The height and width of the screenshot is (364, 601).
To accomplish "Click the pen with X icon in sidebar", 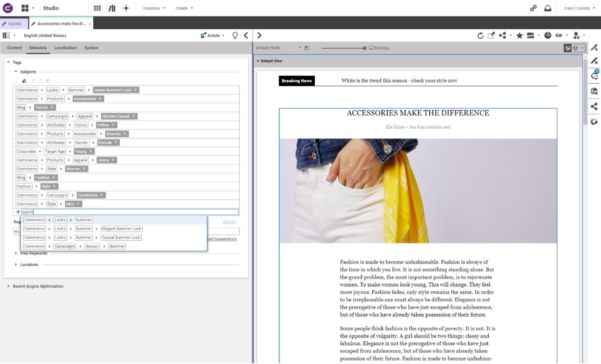I will [594, 61].
